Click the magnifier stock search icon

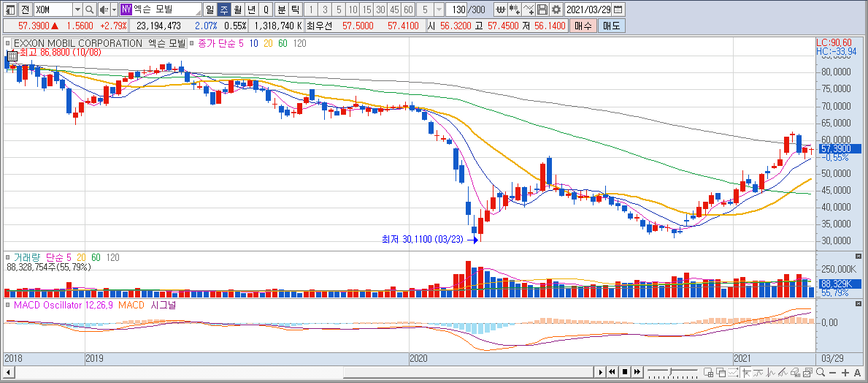90,10
